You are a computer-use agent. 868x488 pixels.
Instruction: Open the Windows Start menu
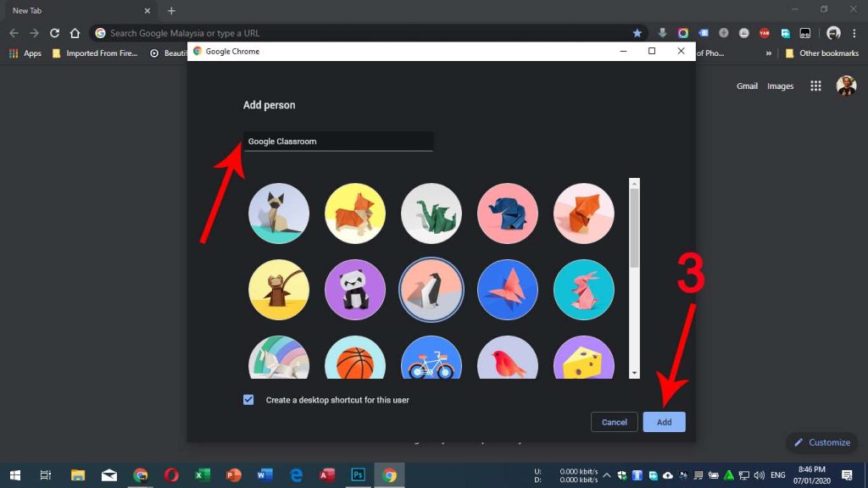[15, 474]
